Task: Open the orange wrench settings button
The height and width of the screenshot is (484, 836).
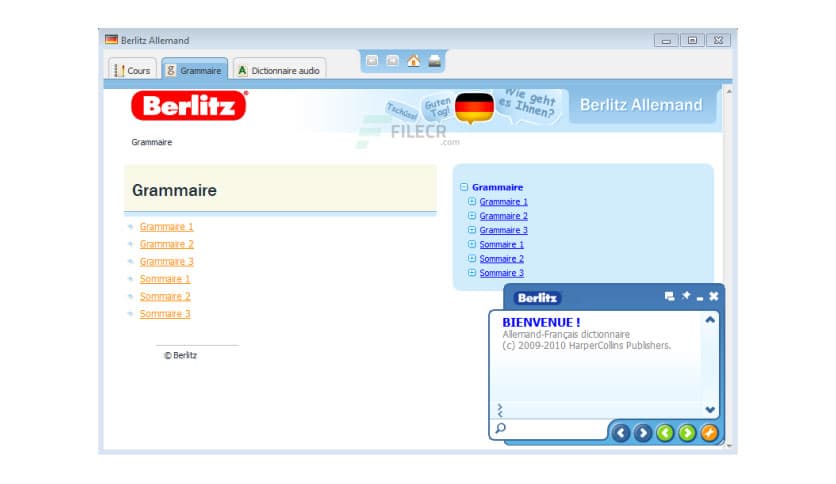Action: [709, 433]
